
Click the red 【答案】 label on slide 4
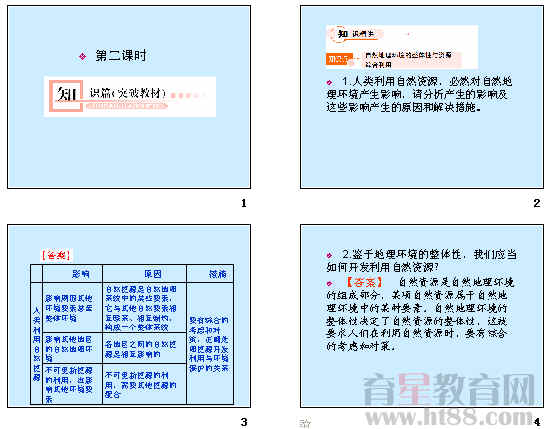364,282
